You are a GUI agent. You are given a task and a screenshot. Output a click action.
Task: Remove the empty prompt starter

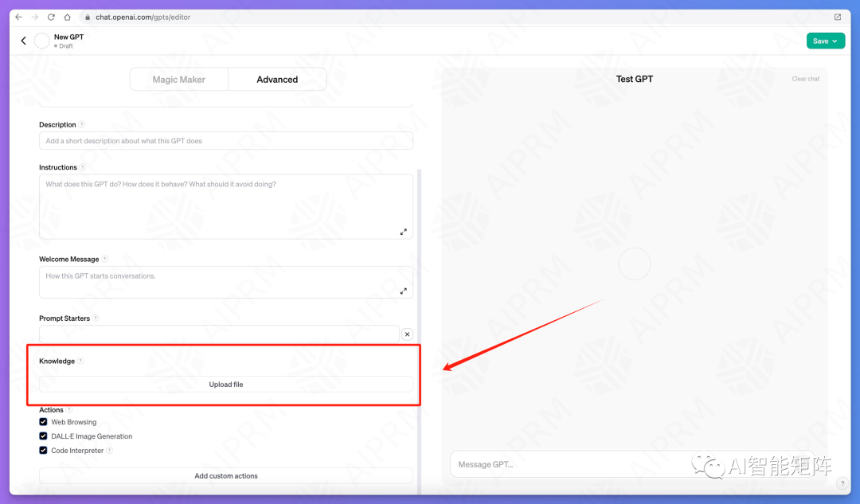(407, 334)
